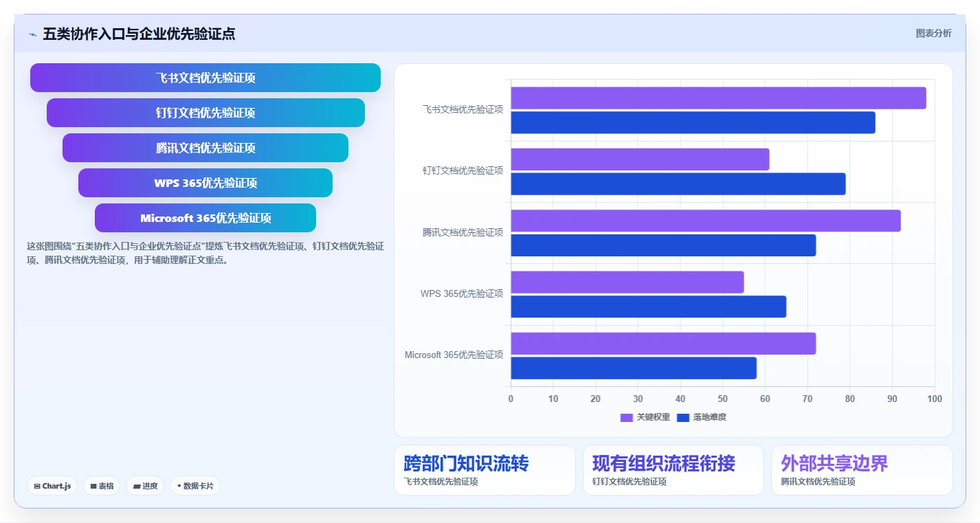980x523 pixels.
Task: Click the purple 关键权重 bar for 腾讯文档
Action: pos(706,221)
